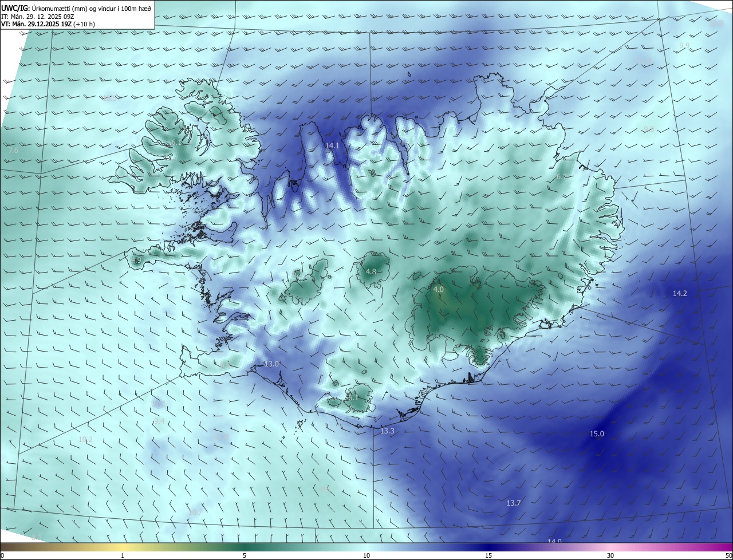Click the 'Úrkomumætti (mm) og vindur' title text

point(90,7)
